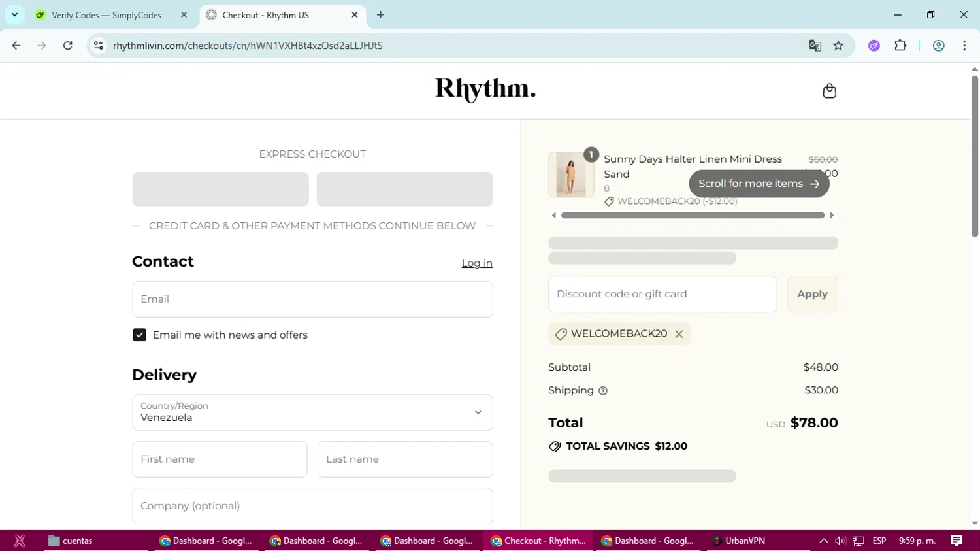Reload the checkout page
980x551 pixels.
(x=68, y=46)
